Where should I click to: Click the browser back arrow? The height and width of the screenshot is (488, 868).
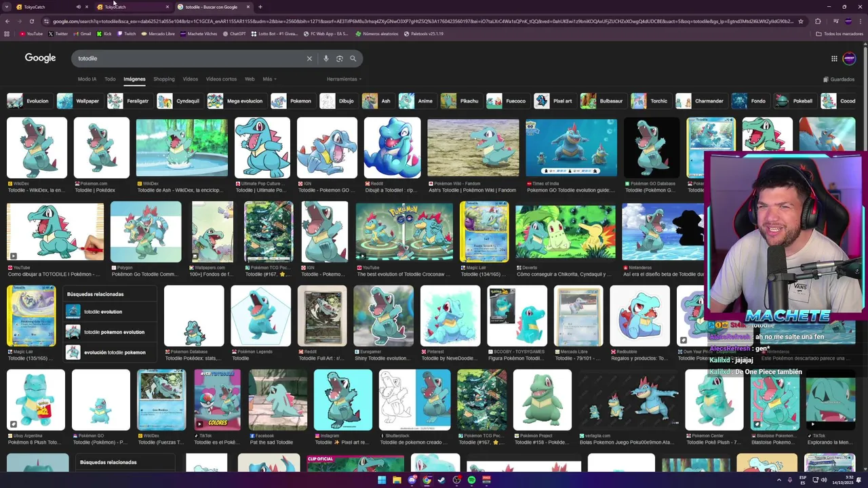(x=7, y=21)
